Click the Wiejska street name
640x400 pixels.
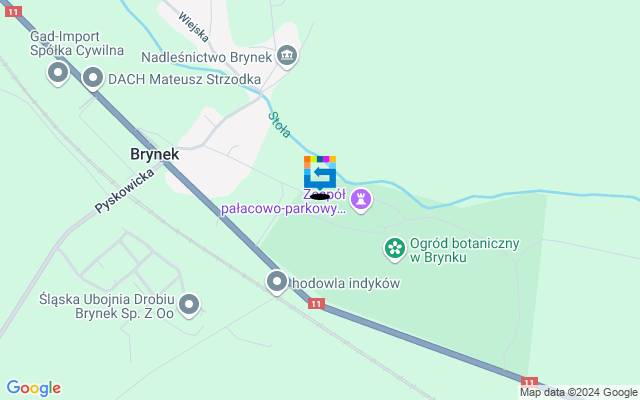[x=194, y=27]
